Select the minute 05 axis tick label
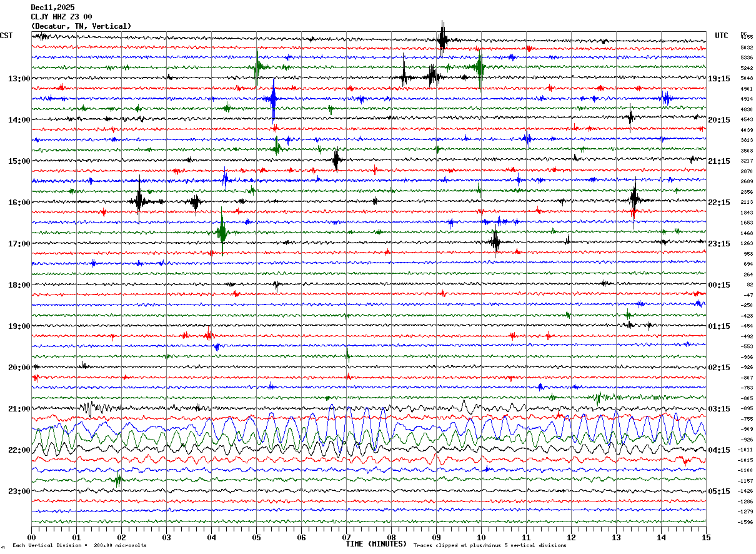Image resolution: width=756 pixels, height=554 pixels. click(x=256, y=538)
